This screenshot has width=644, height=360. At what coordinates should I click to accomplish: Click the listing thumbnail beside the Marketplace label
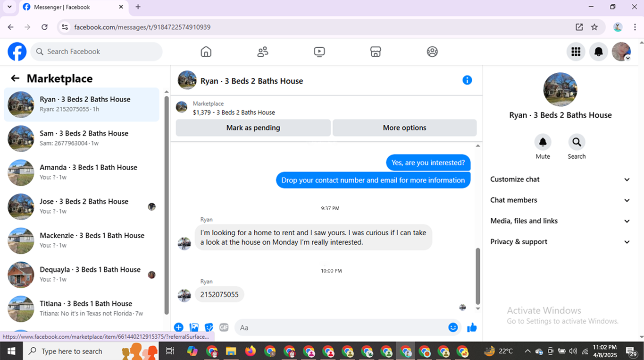point(182,107)
